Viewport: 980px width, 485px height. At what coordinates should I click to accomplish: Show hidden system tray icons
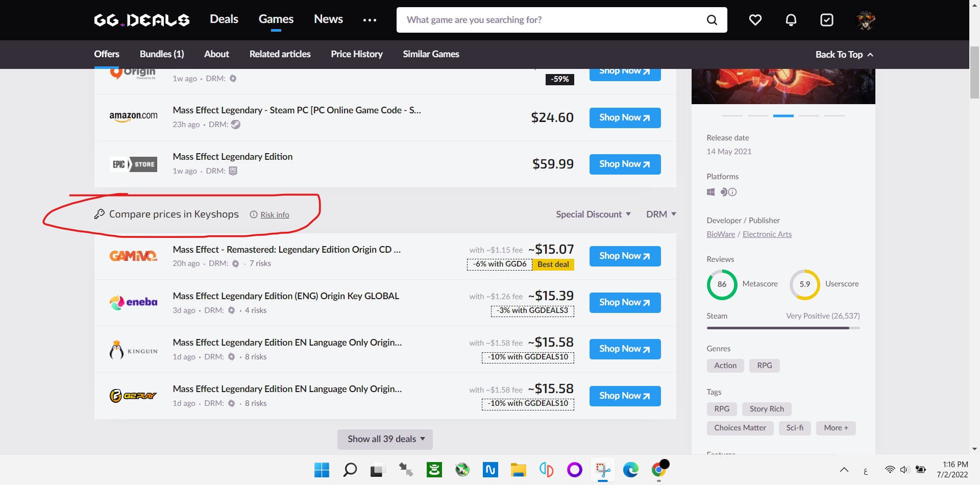[844, 470]
